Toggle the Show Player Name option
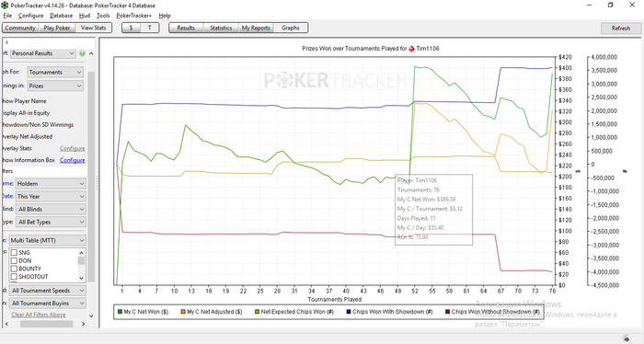 pos(24,101)
